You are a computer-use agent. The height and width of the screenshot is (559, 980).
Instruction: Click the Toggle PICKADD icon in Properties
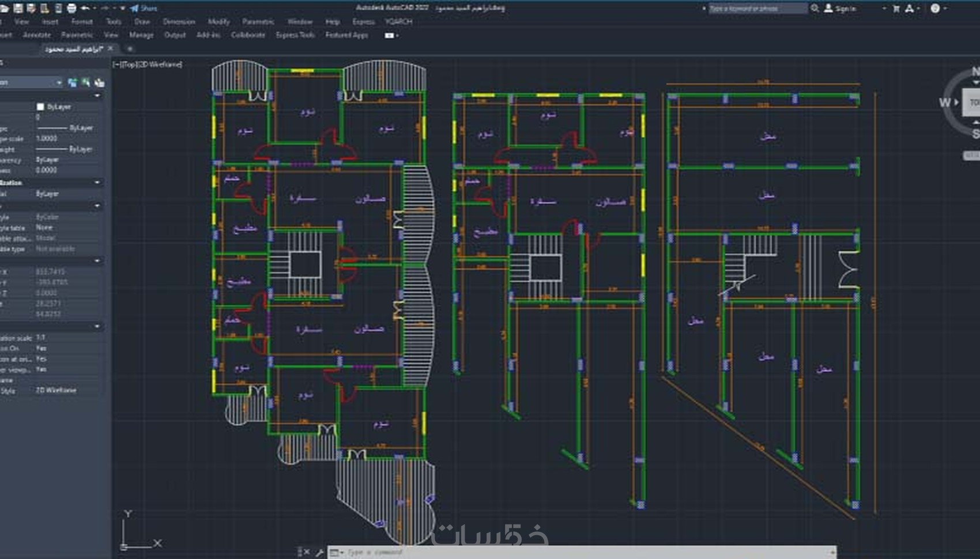[72, 82]
